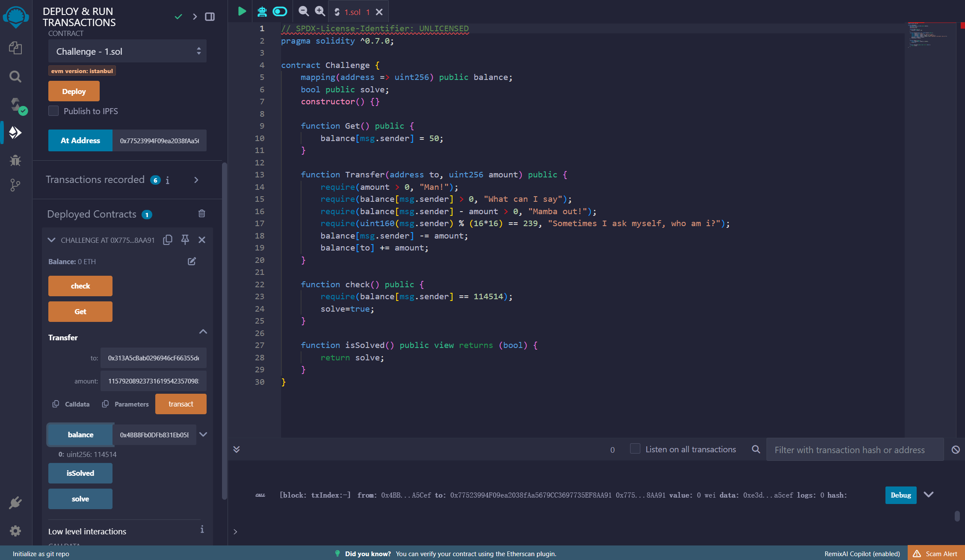Clear the terminal console
Viewport: 965px width, 560px height.
956,450
